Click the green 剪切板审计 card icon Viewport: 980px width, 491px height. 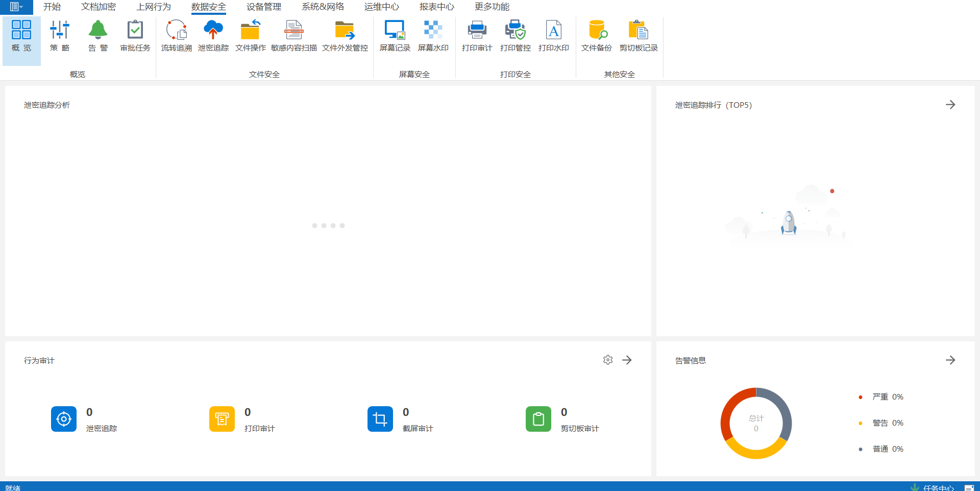coord(538,419)
